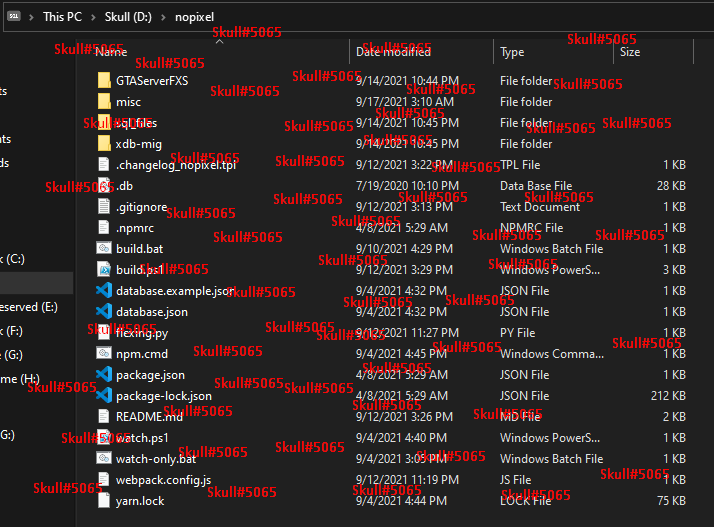Expand chevron after Skull (D:) breadcrumb
Viewport: 714px width, 527px height.
pyautogui.click(x=163, y=17)
